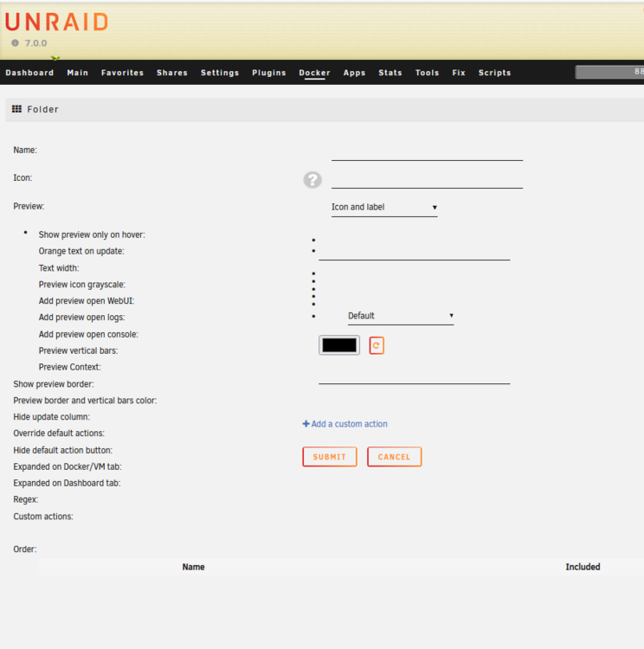The height and width of the screenshot is (649, 644).
Task: Click the 'Preview vertical bars:' label
Action: pos(78,350)
